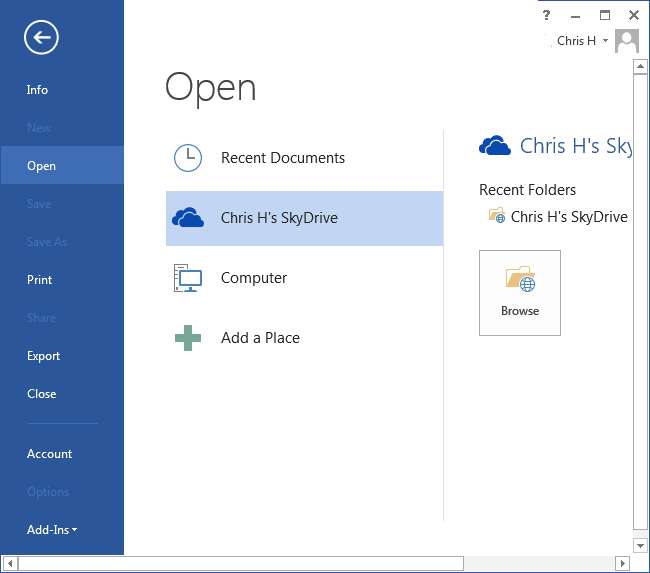Select Print in the sidebar
650x573 pixels.
point(40,280)
